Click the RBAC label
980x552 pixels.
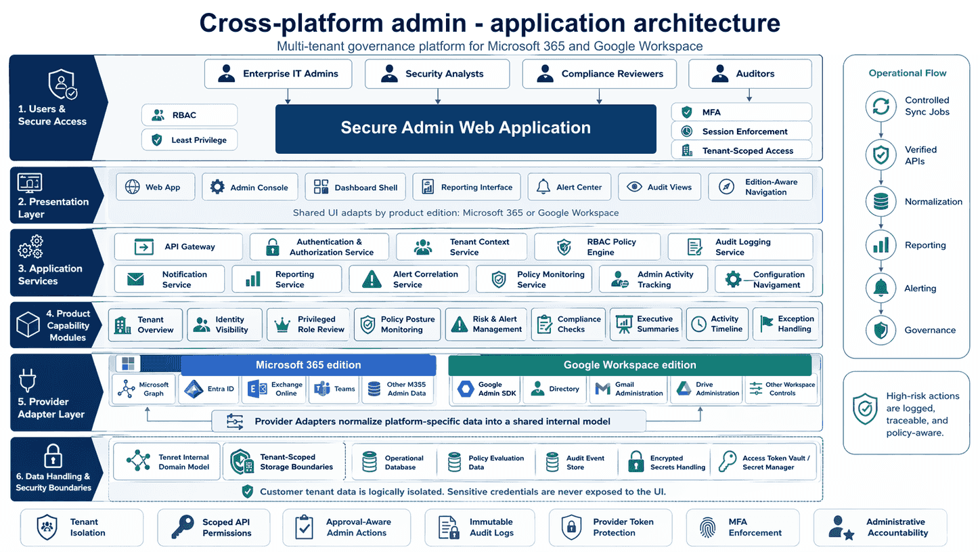(x=185, y=115)
